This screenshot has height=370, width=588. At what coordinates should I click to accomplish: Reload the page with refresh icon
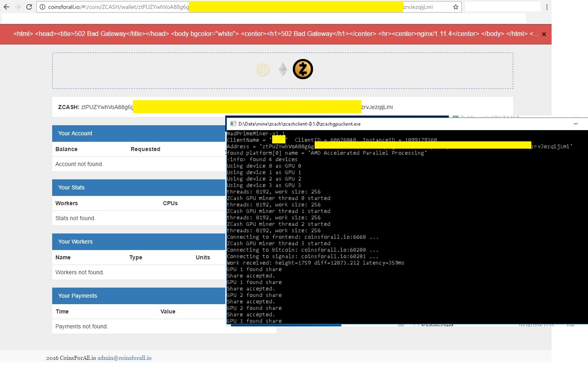tap(29, 7)
